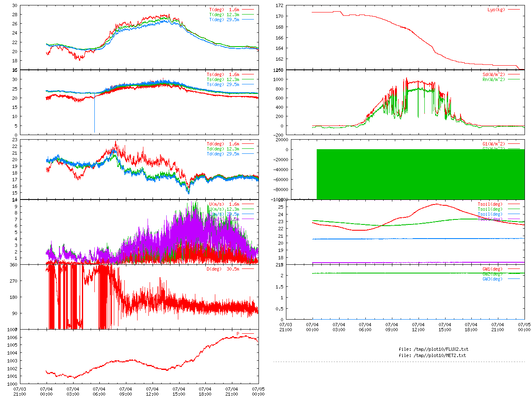The width and height of the screenshot is (532, 399).
Task: Select the Ts(deg) 1.6m legend entry
Action: tap(223, 75)
